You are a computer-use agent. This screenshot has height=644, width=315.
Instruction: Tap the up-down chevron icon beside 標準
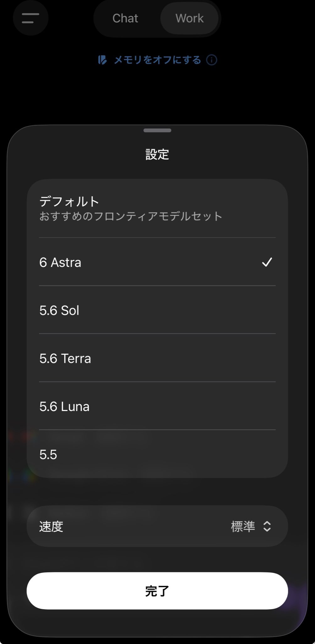coord(267,526)
